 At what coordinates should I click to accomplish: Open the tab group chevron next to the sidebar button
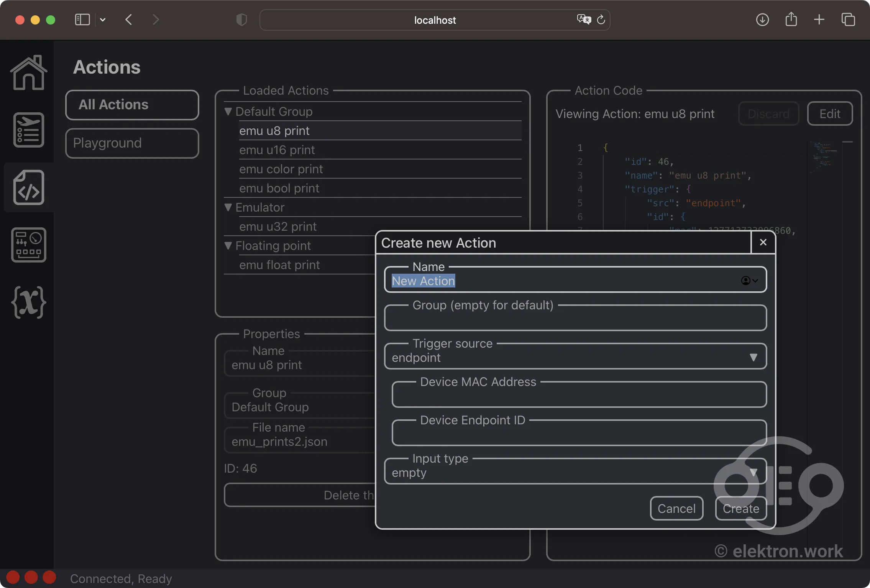pyautogui.click(x=103, y=20)
